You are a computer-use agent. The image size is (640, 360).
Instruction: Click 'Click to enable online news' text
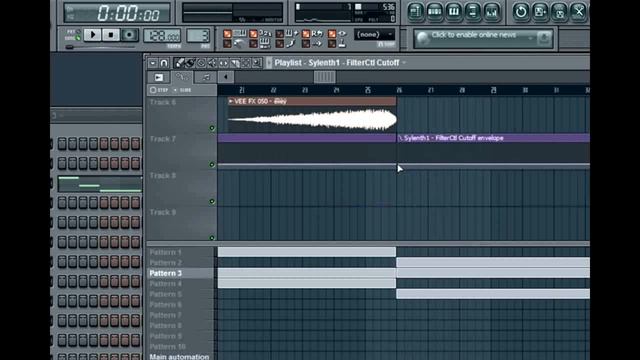(473, 35)
